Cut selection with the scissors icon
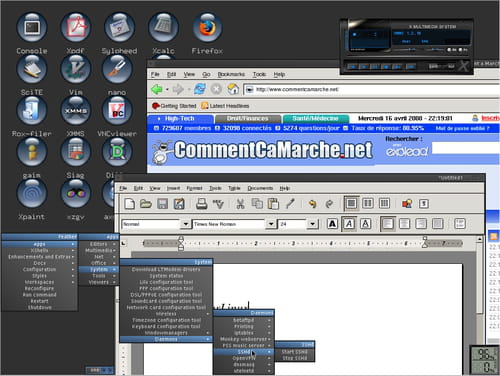Screen dimensions: 500x376 pos(240,203)
